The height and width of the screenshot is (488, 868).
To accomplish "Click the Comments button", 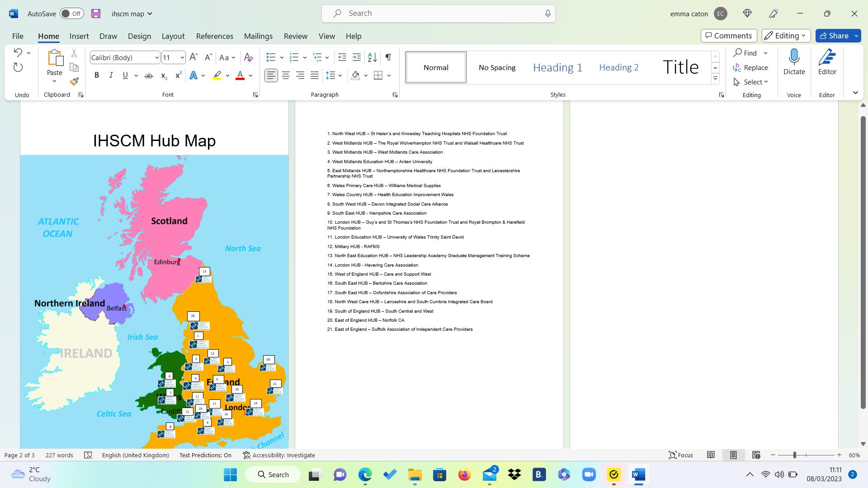I will tap(729, 36).
